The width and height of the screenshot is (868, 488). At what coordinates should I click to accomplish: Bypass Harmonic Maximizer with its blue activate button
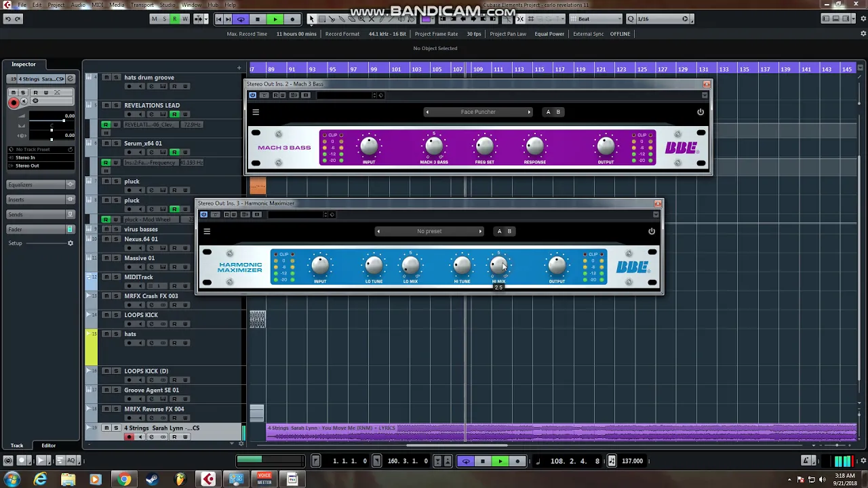[x=203, y=215]
